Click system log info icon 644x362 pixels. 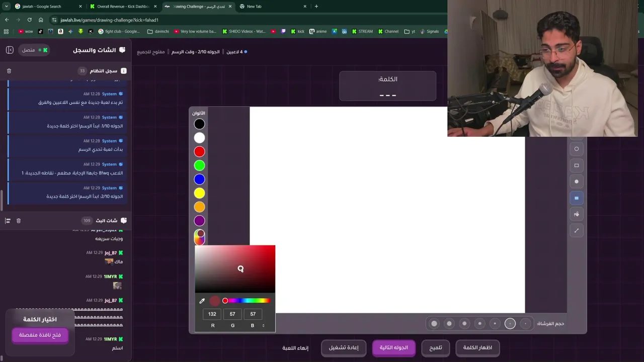124,71
